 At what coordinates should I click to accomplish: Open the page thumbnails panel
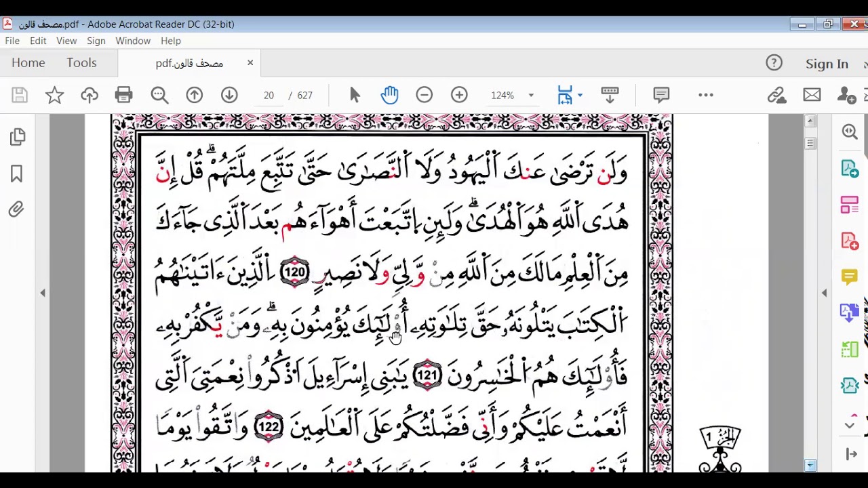click(18, 138)
